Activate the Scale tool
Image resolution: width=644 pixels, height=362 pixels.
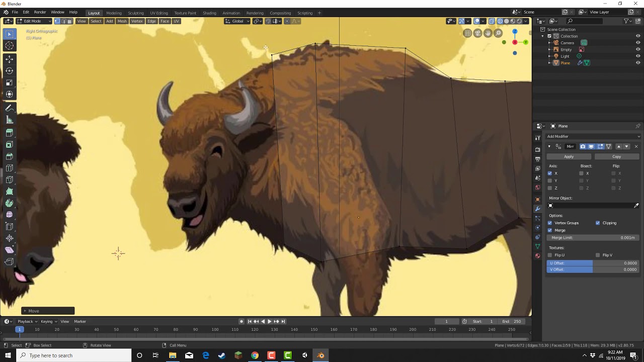[x=9, y=82]
